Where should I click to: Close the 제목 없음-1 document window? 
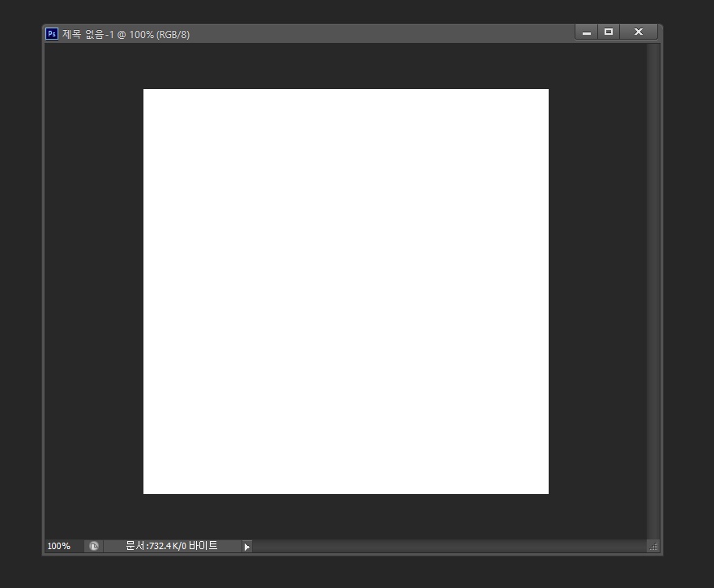pos(639,32)
